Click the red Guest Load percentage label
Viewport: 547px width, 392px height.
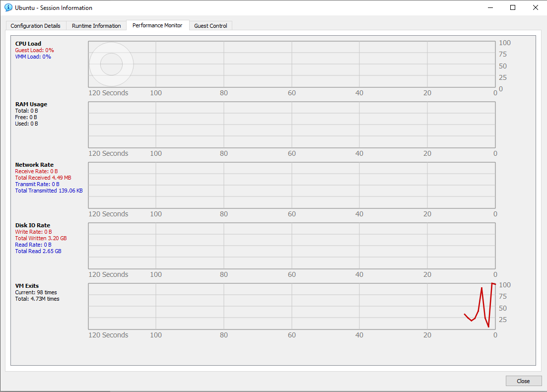(x=34, y=50)
